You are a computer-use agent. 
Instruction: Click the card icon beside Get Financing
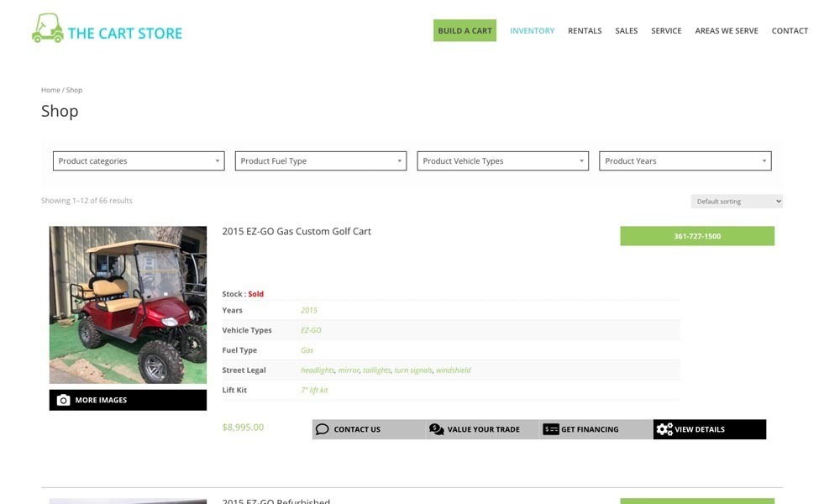pos(551,429)
